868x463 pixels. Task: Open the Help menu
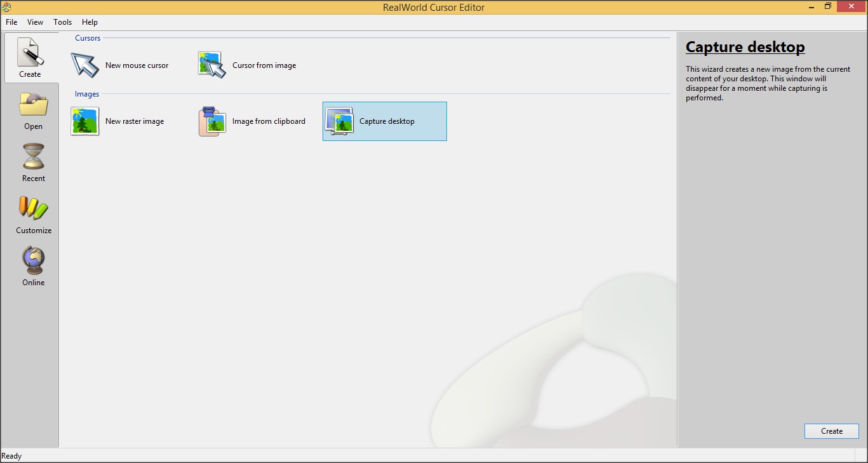pos(90,22)
